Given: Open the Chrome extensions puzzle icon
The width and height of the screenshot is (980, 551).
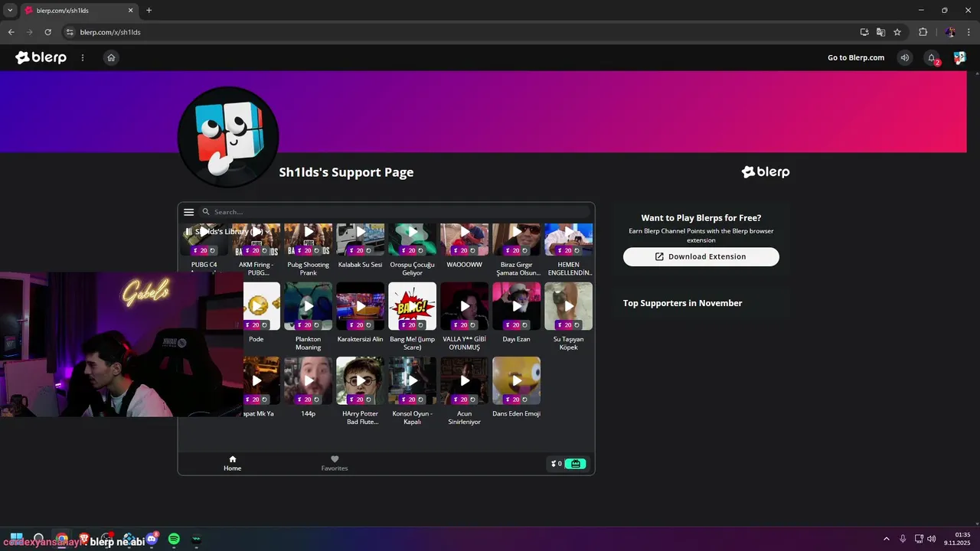Looking at the screenshot, I should pyautogui.click(x=923, y=32).
